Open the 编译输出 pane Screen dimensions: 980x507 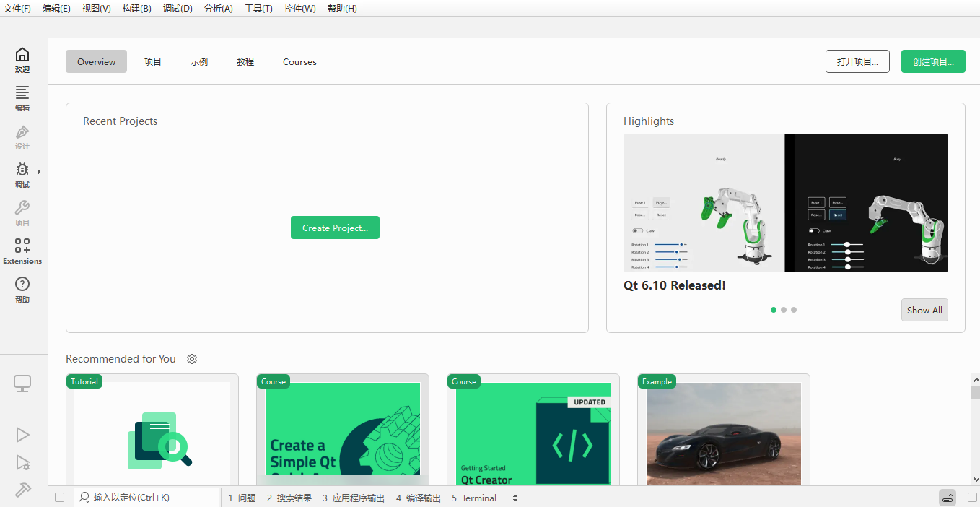(x=419, y=498)
